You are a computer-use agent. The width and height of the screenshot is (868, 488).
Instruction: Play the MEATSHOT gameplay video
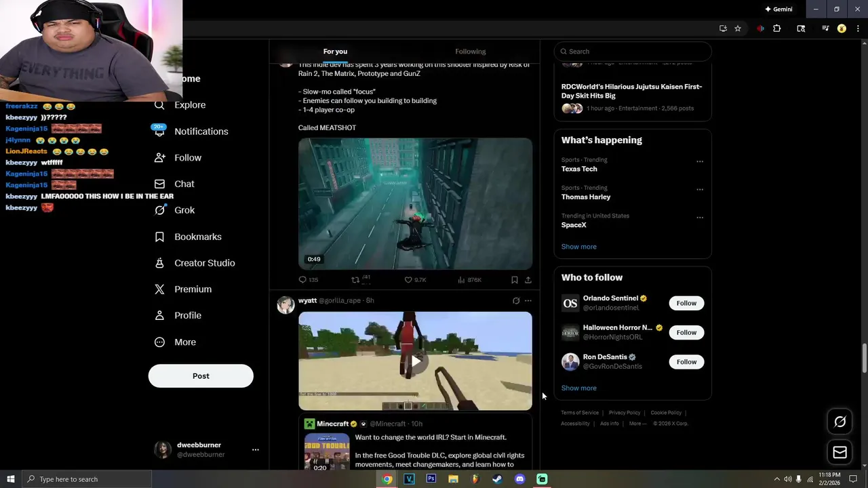click(415, 204)
